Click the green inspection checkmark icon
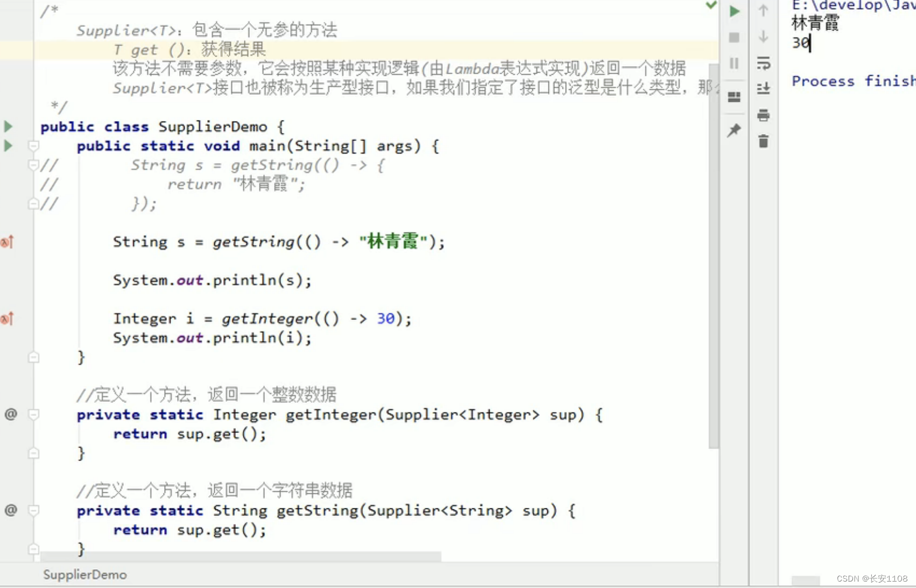The height and width of the screenshot is (588, 916). pos(711,5)
